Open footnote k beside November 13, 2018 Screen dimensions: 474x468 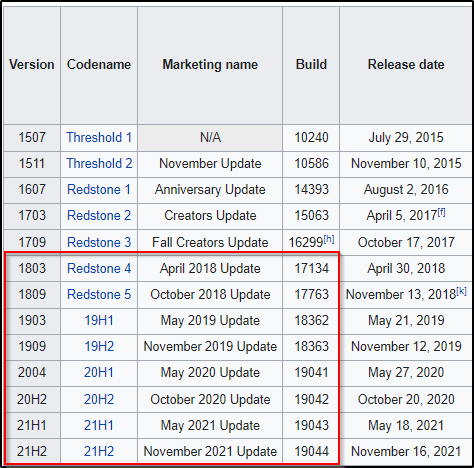(x=461, y=291)
